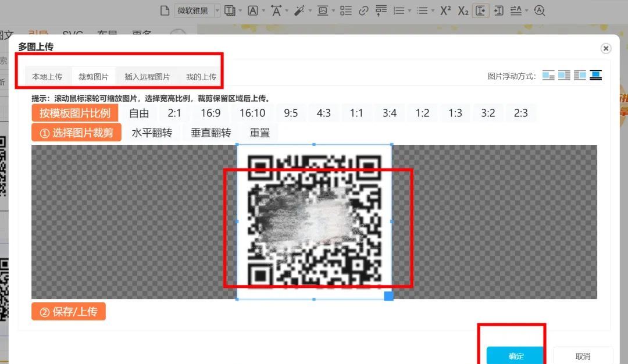
Task: Apply the numbered list icon
Action: pyautogui.click(x=398, y=10)
